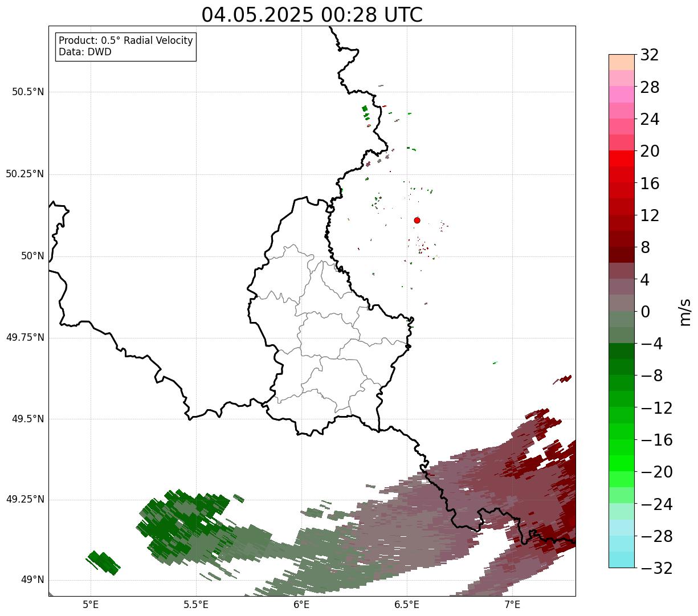This screenshot has width=698, height=616.
Task: Click the colorbar tick label −20
Action: pyautogui.click(x=656, y=472)
